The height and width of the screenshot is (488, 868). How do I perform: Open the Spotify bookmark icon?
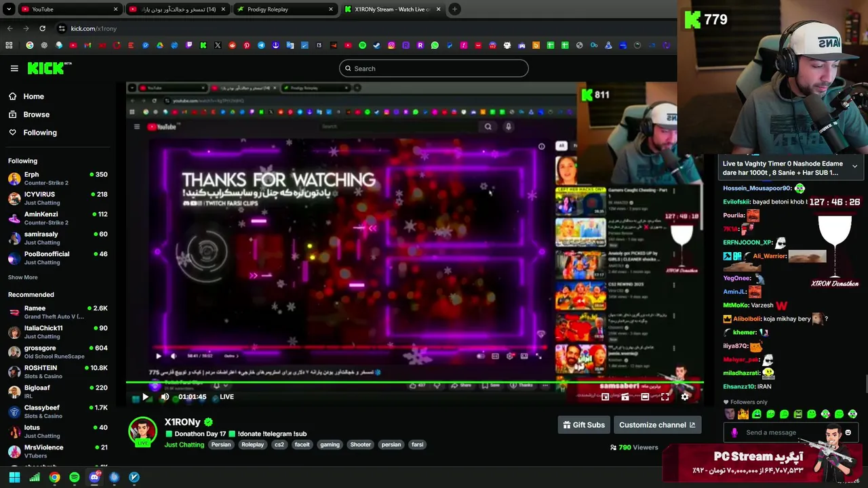click(362, 45)
